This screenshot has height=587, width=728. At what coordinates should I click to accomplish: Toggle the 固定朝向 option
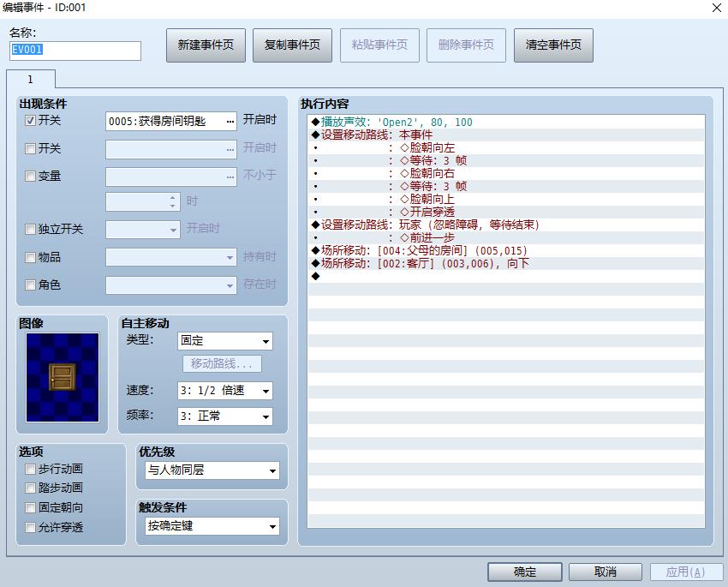tap(30, 507)
